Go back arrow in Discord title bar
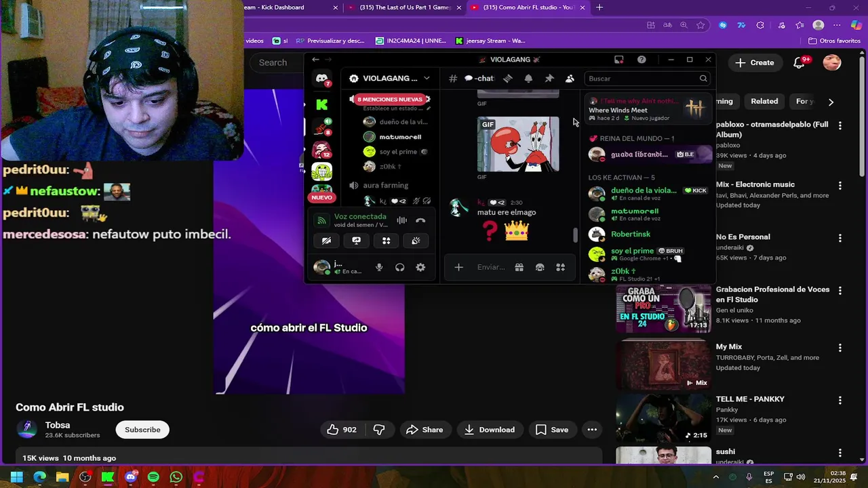The image size is (868, 488). pos(315,60)
